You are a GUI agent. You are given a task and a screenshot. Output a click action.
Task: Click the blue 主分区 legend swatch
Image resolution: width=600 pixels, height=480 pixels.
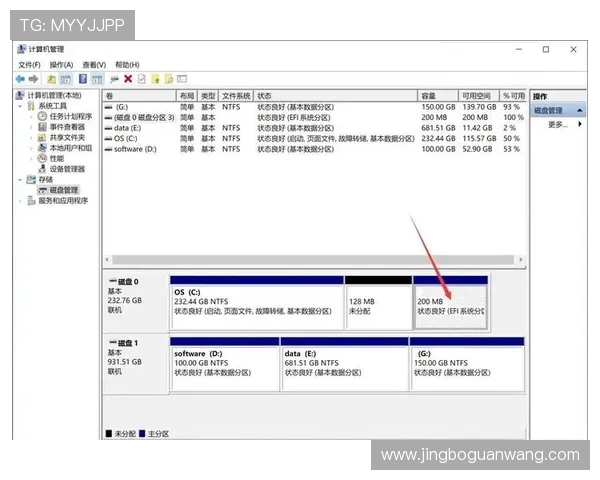pyautogui.click(x=142, y=434)
